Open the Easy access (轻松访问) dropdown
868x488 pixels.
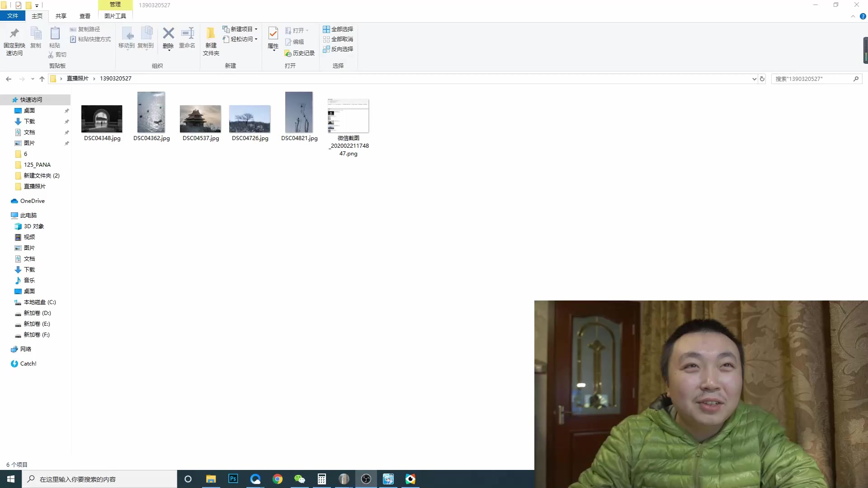(x=240, y=39)
